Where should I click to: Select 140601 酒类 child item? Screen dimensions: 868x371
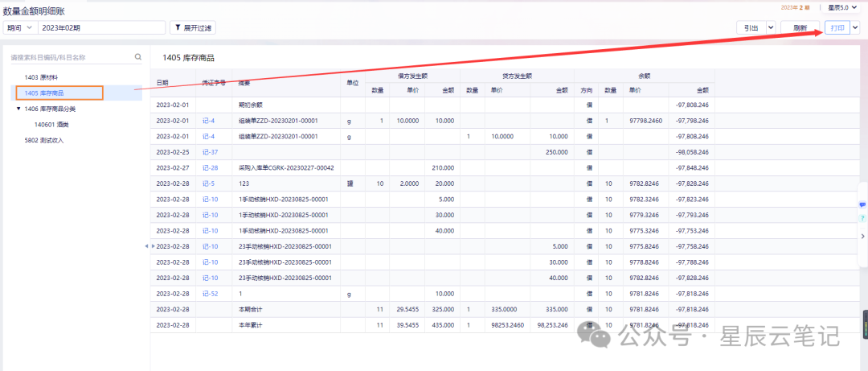coord(51,125)
